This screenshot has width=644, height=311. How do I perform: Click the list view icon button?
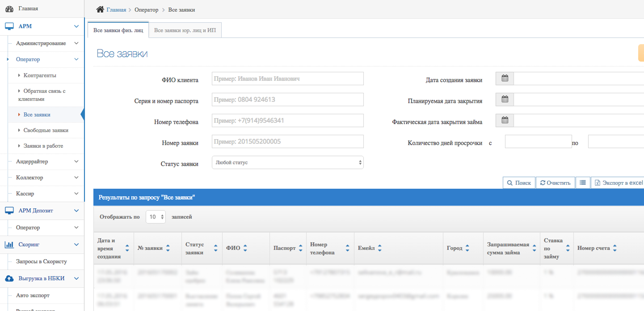point(583,182)
